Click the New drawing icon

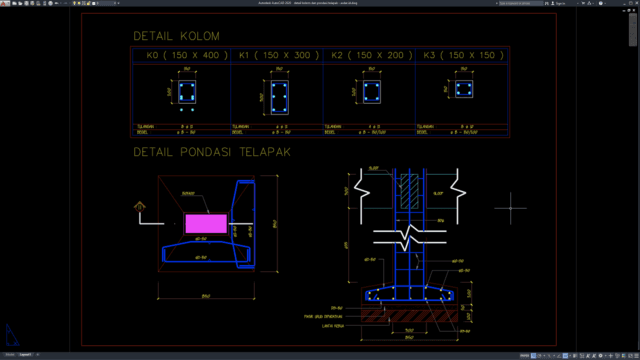tap(14, 3)
